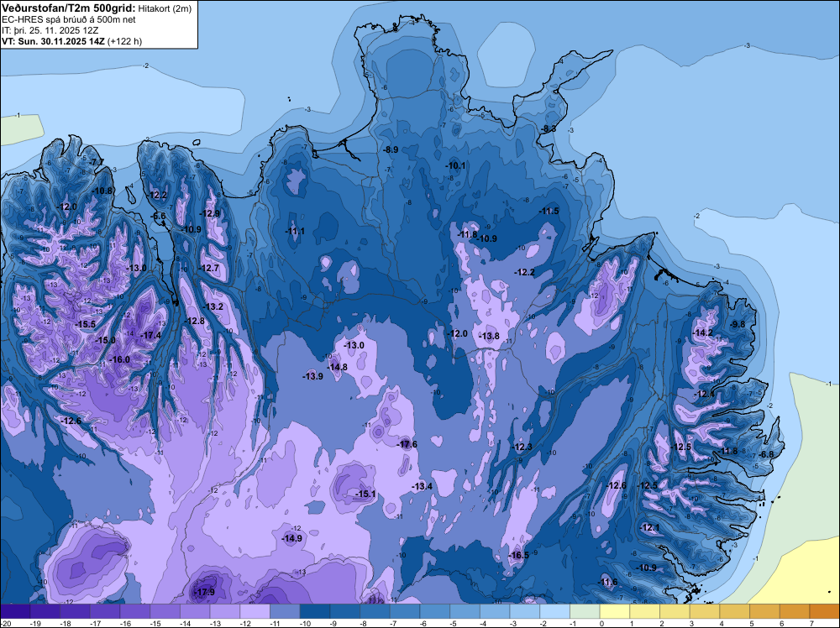The height and width of the screenshot is (628, 840).
Task: Click the -12.7 temperature label
Action: [208, 268]
